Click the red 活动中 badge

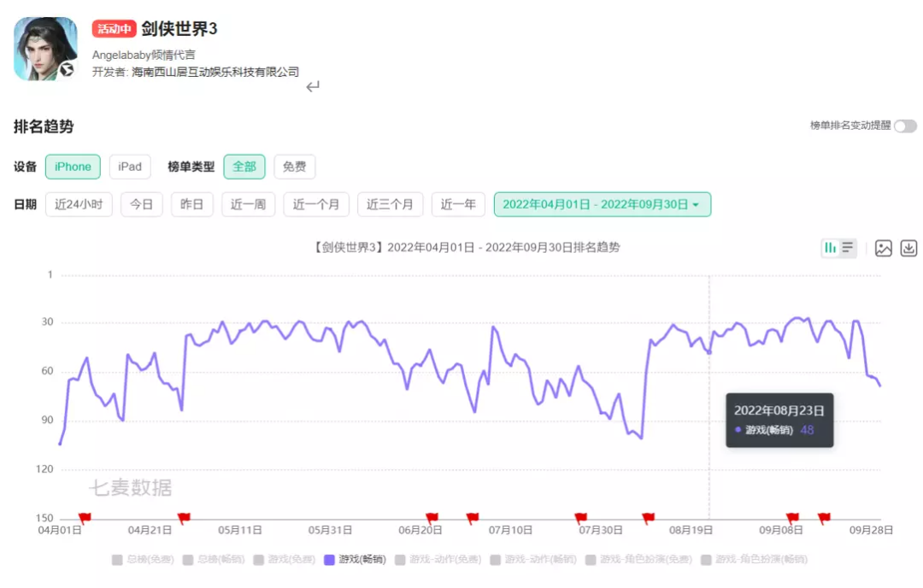point(115,28)
